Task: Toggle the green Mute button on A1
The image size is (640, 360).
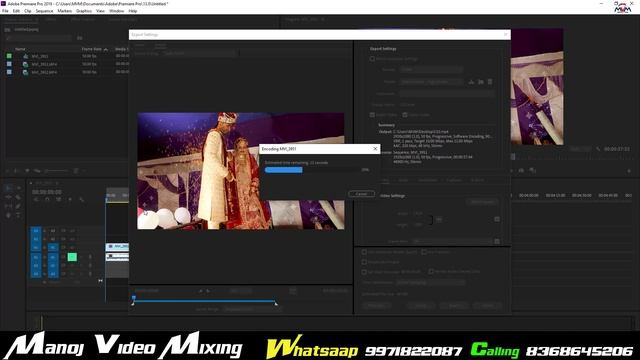Action: [72, 257]
